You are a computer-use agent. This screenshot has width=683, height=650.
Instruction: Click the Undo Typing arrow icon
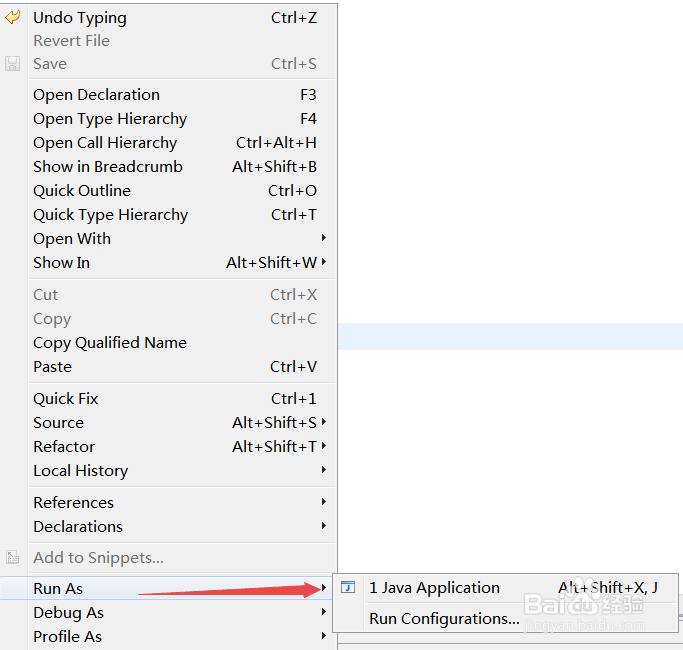[13, 17]
